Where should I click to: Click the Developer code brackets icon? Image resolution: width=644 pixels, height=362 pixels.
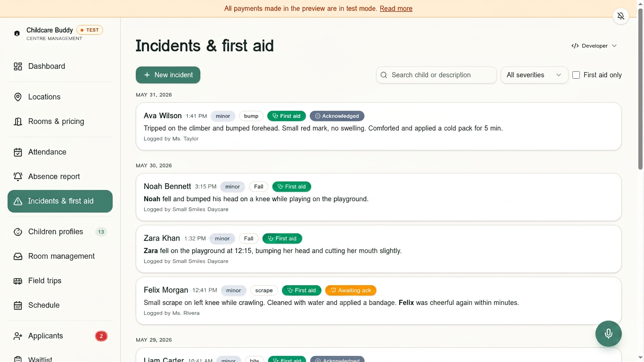575,46
